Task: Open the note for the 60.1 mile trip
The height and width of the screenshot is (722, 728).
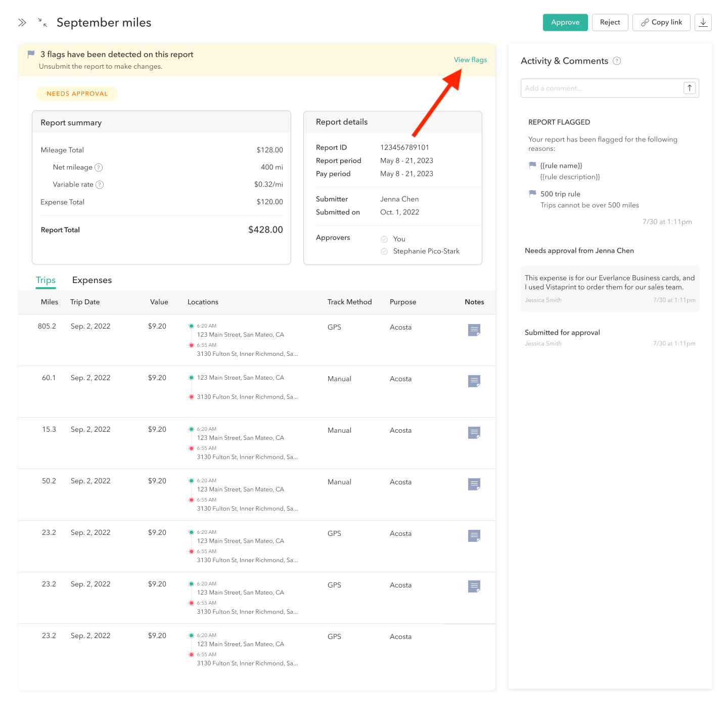Action: [x=474, y=381]
